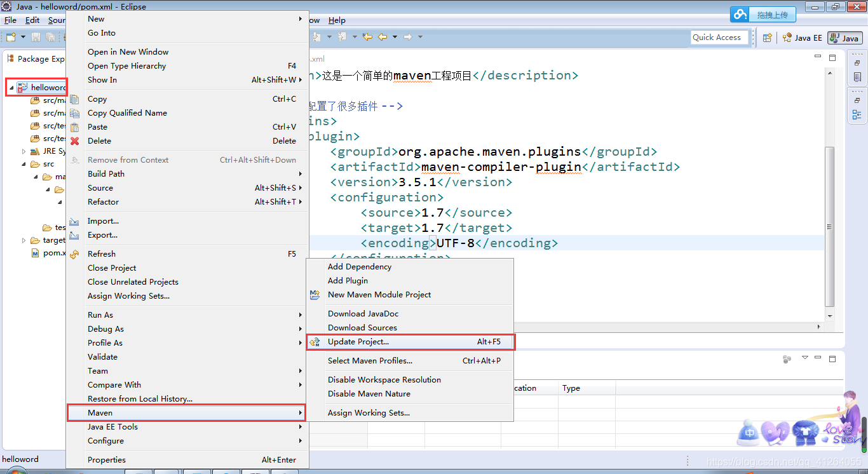Image resolution: width=868 pixels, height=474 pixels.
Task: Open the Maven submenu entry
Action: 187,413
